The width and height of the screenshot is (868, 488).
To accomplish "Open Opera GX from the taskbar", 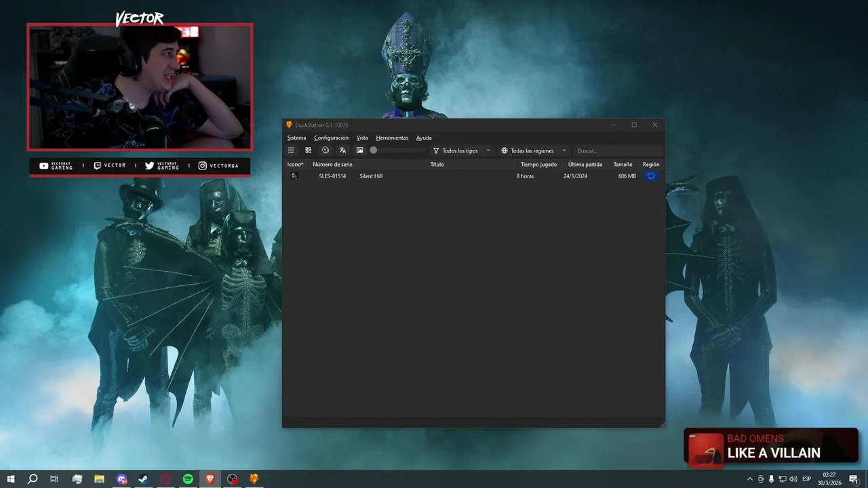I will click(x=166, y=479).
